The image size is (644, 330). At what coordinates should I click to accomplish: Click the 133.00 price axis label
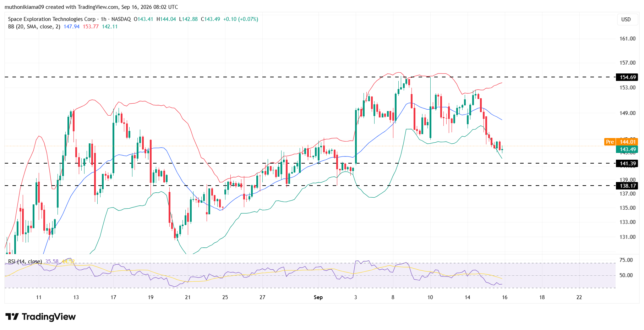tap(628, 222)
